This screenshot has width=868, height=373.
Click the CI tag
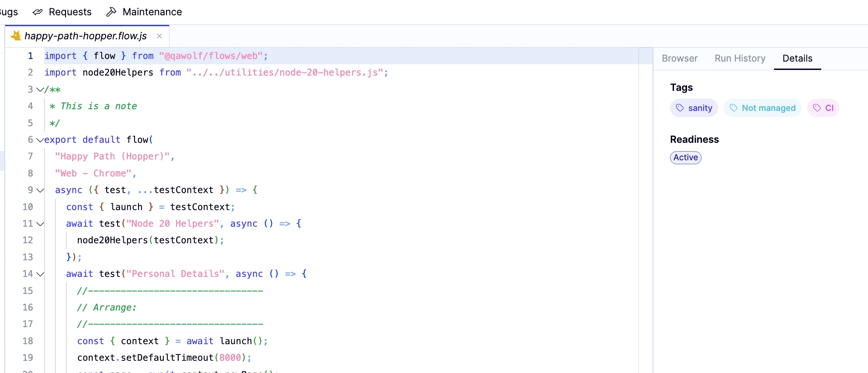(x=823, y=108)
